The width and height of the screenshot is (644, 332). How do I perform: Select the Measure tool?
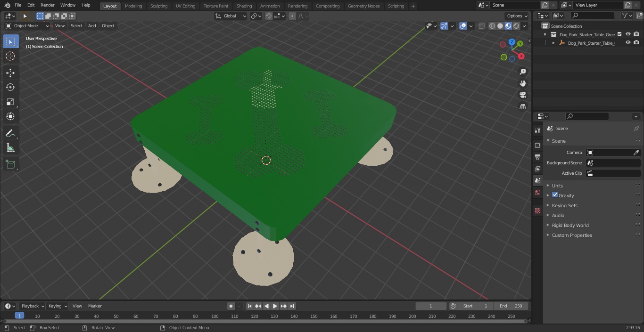click(x=10, y=148)
